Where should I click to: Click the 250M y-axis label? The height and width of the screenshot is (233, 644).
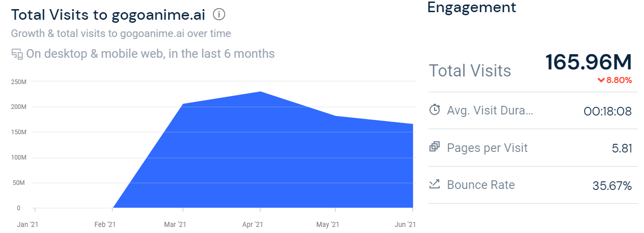[20, 82]
